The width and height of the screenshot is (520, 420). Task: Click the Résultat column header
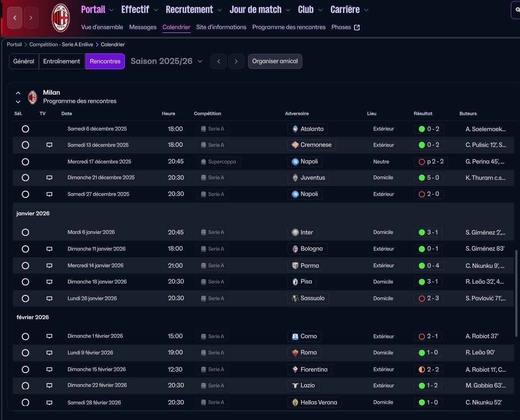(x=423, y=114)
